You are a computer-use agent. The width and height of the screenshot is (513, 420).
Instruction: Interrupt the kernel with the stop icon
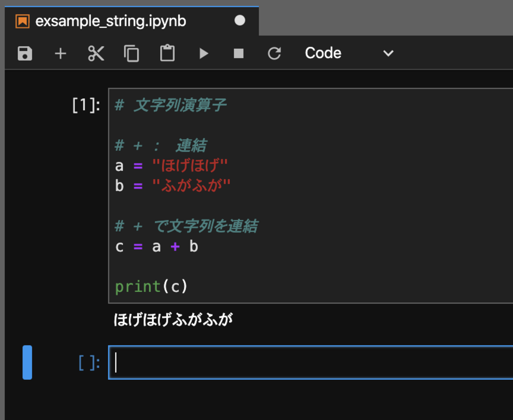coord(238,53)
